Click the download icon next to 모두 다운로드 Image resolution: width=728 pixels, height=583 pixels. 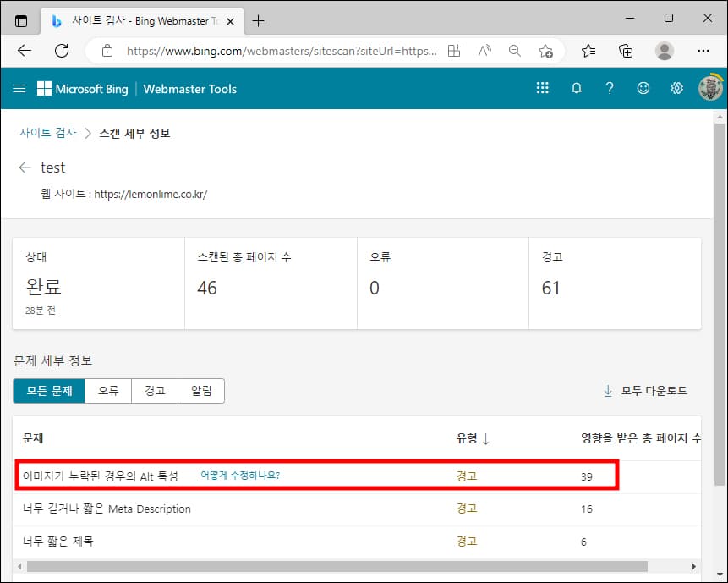click(x=608, y=391)
